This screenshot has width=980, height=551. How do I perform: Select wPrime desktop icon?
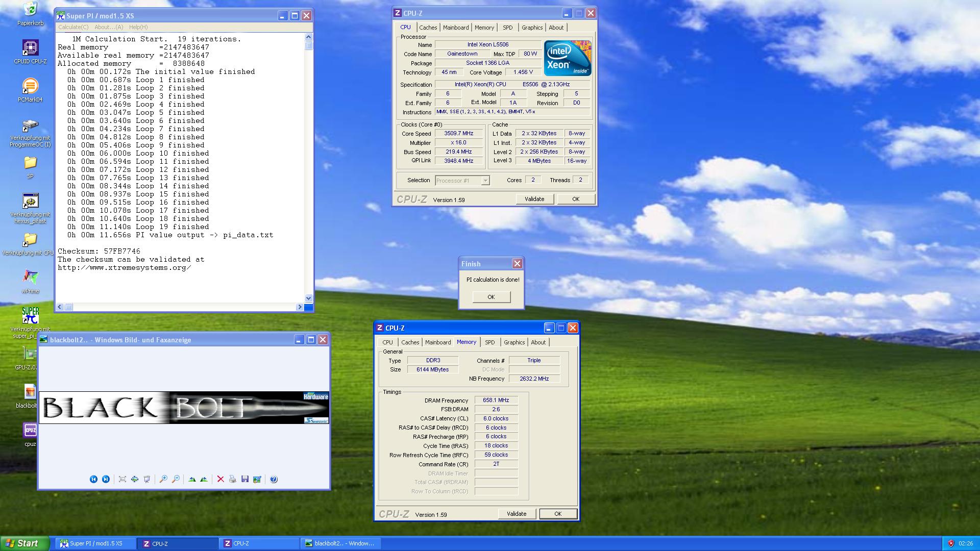coord(30,282)
